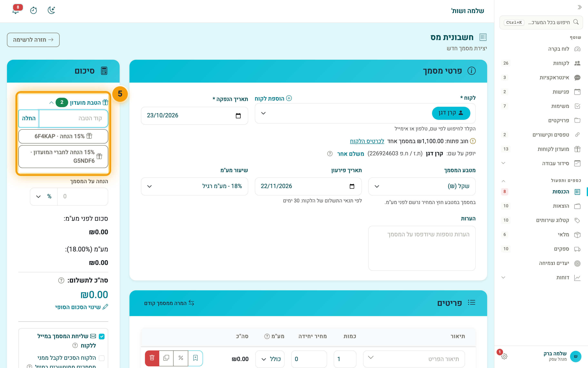This screenshot has height=368, width=588.
Task: Click החלה to apply benefit code
Action: point(29,118)
